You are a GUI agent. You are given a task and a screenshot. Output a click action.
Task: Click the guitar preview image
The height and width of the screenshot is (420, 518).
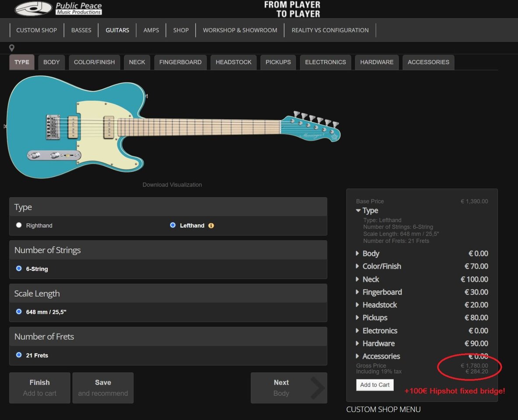tap(173, 127)
